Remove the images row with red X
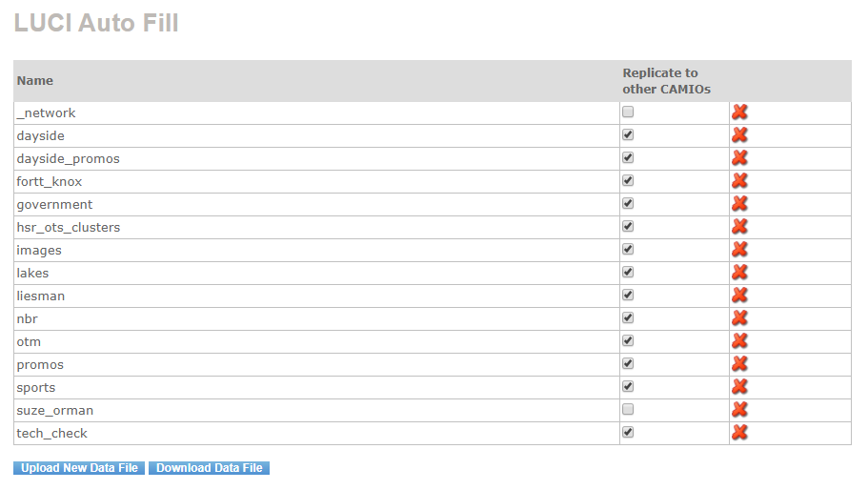This screenshot has width=868, height=490. coord(739,250)
